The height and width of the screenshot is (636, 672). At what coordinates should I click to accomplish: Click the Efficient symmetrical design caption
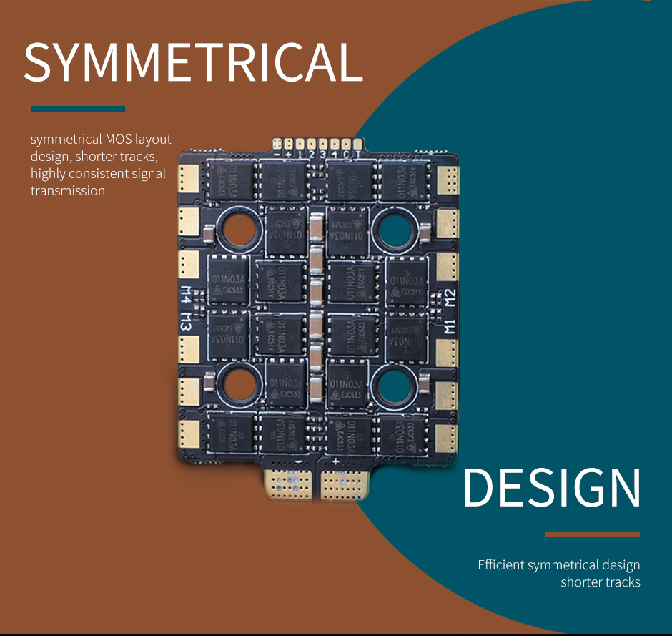click(x=559, y=573)
